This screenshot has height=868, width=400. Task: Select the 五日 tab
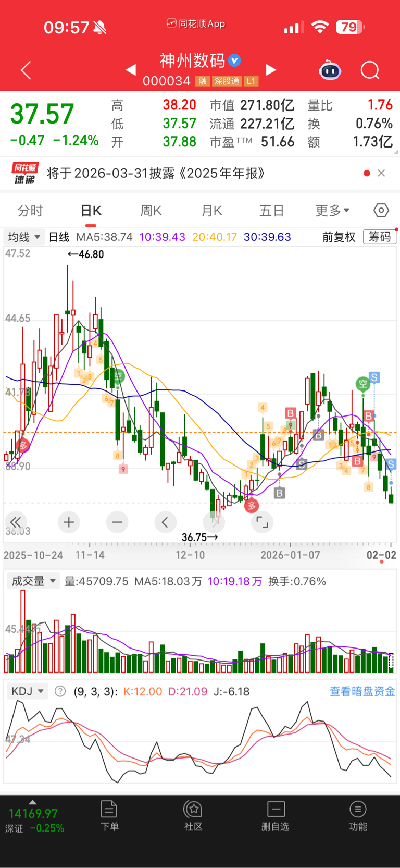click(271, 211)
